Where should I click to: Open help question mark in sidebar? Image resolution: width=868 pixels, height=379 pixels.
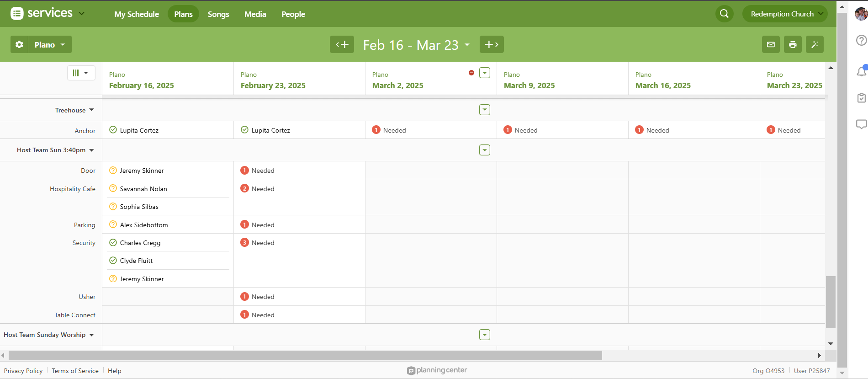pos(861,40)
